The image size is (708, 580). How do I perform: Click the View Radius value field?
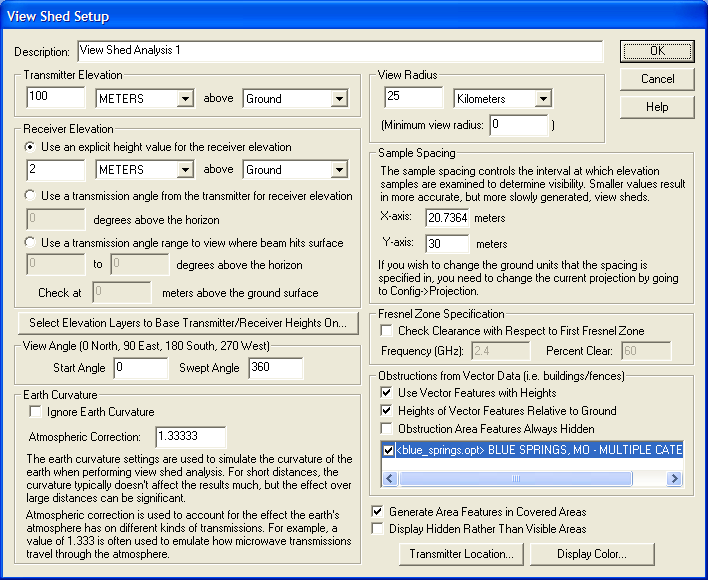414,97
